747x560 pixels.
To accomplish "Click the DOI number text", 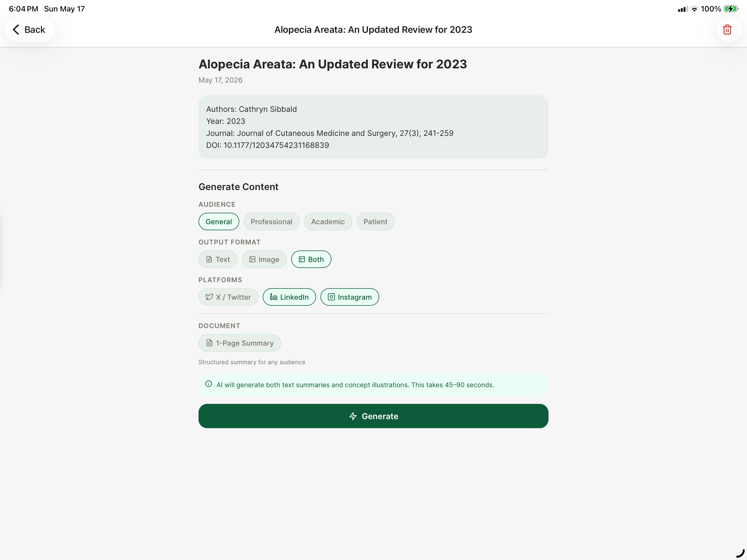I will pos(276,145).
